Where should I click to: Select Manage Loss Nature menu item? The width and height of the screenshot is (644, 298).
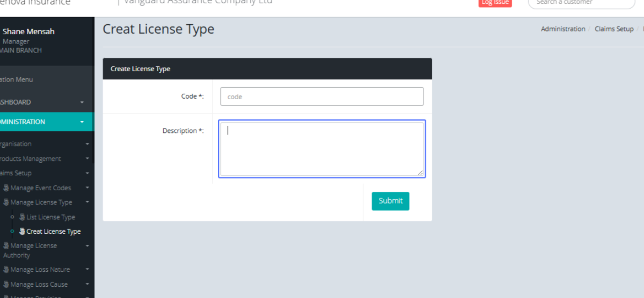click(x=40, y=270)
